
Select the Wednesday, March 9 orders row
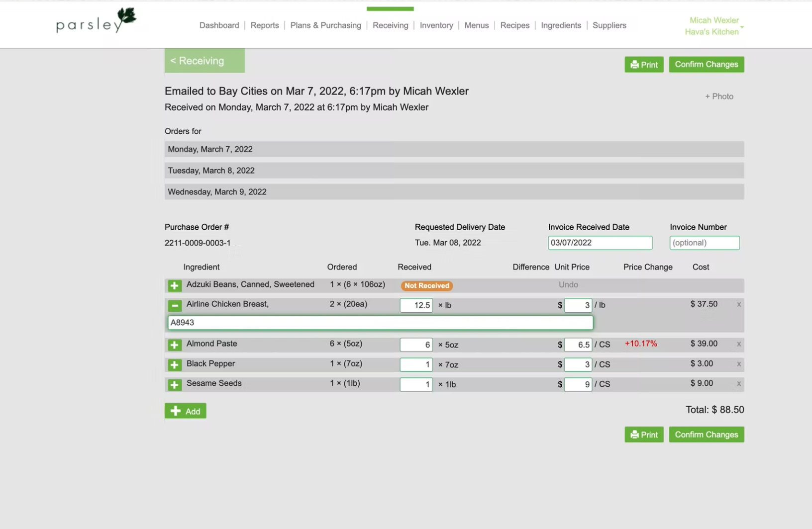pos(453,191)
